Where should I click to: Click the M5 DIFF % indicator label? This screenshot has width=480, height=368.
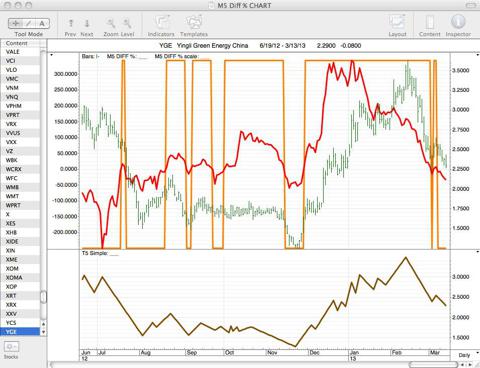121,56
